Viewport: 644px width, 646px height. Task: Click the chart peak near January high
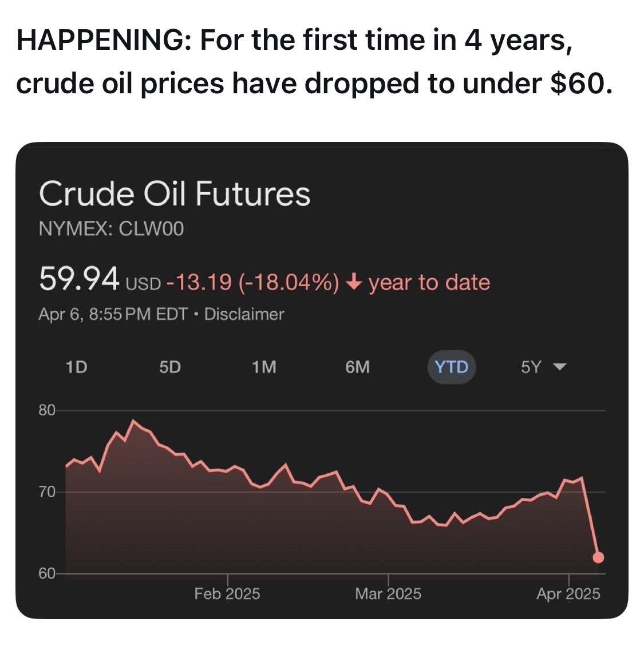click(x=133, y=421)
